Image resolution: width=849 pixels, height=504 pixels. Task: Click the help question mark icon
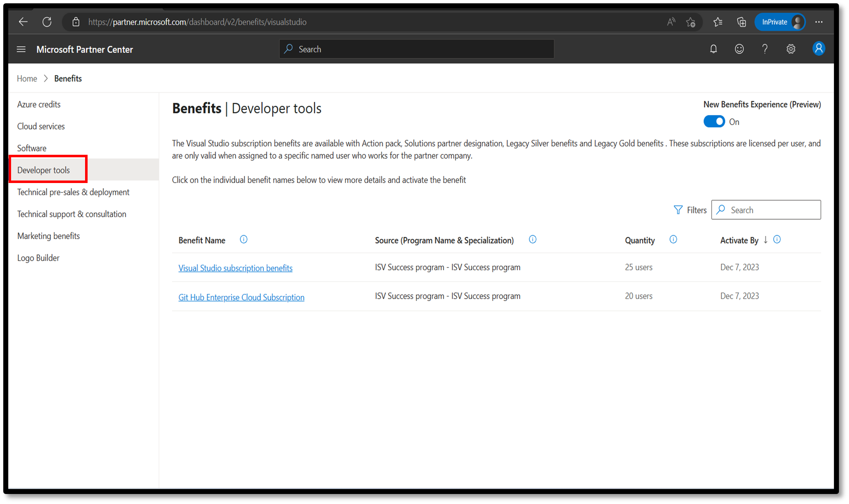click(765, 49)
